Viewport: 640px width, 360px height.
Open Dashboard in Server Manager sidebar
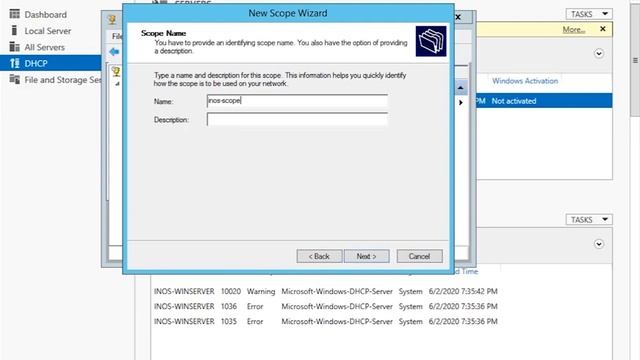click(45, 15)
